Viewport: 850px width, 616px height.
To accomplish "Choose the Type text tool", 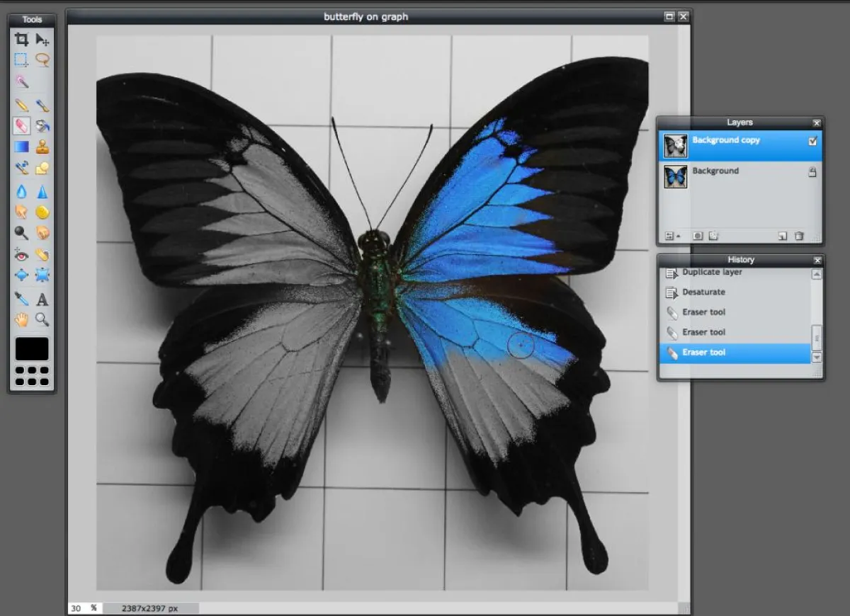I will pyautogui.click(x=42, y=299).
